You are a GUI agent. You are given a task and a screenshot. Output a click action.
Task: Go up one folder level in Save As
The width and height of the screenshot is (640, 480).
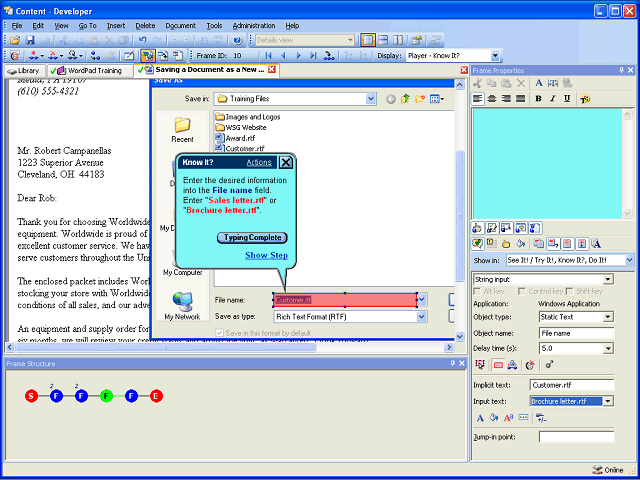[x=405, y=99]
